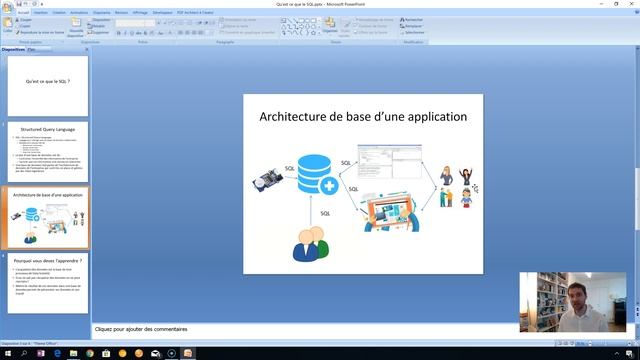Screen dimensions: 640x360
Task: Select 'Qu'est ce que le SQL ?' slide thumbnail
Action: point(48,86)
